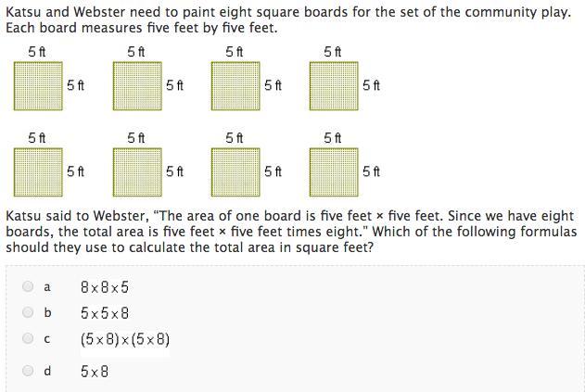Choose radio button for answer c
Screen dimensions: 585x392
(28, 338)
